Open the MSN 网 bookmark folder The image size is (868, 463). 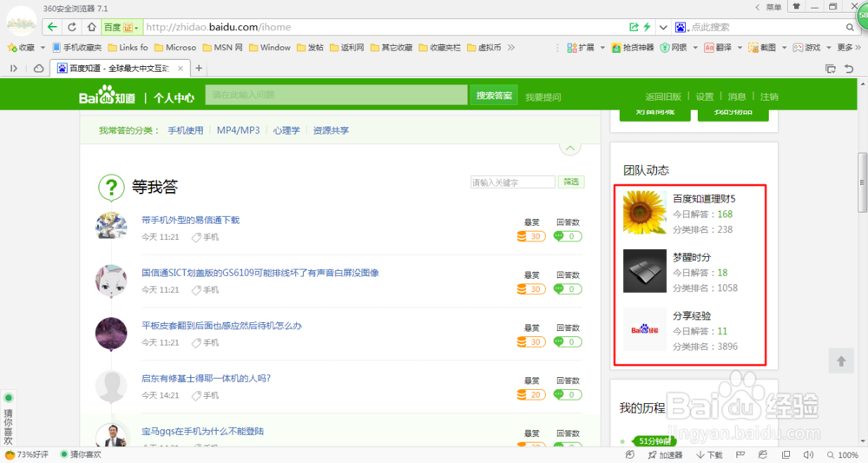coord(223,48)
